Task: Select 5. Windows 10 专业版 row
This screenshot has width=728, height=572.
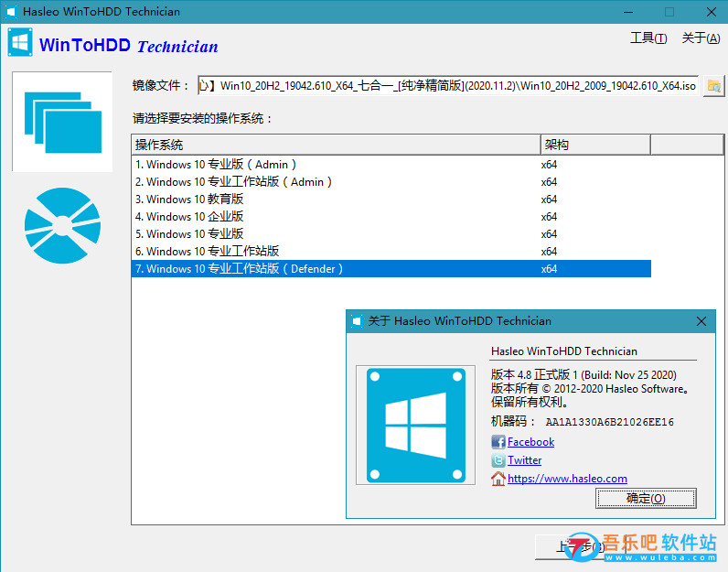Action: coord(391,233)
